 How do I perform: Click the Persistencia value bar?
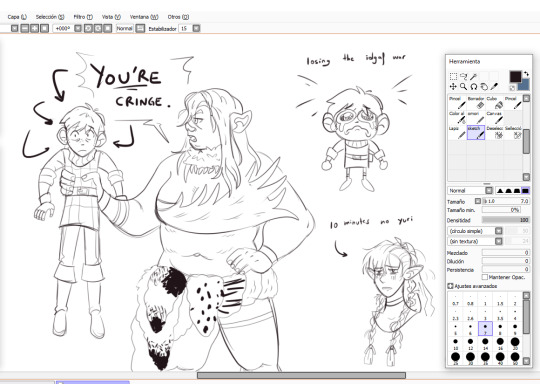point(506,269)
